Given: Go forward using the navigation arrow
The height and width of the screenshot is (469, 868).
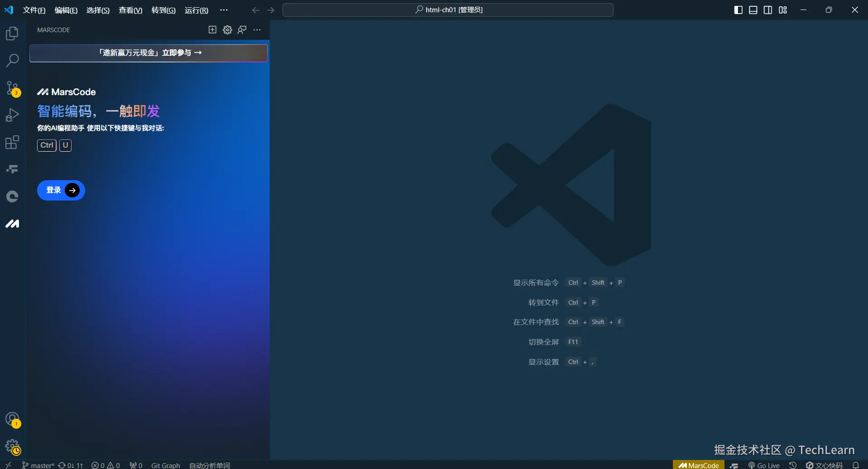Looking at the screenshot, I should [x=271, y=10].
